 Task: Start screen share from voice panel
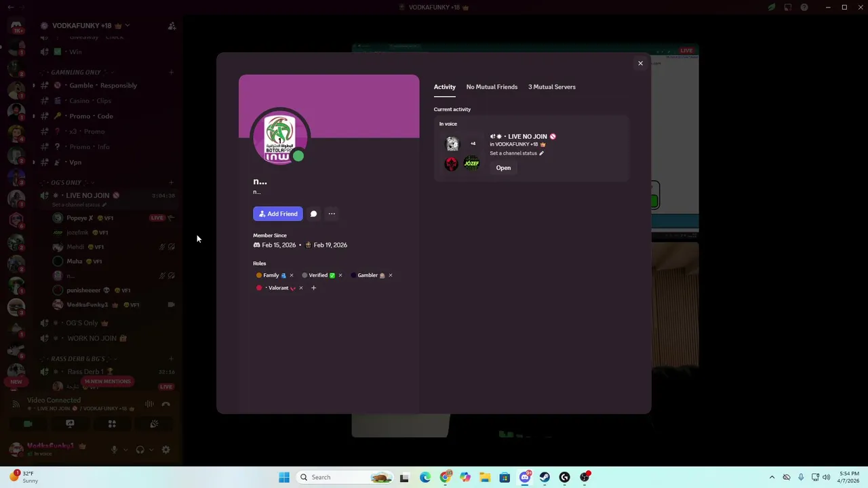[x=70, y=424]
